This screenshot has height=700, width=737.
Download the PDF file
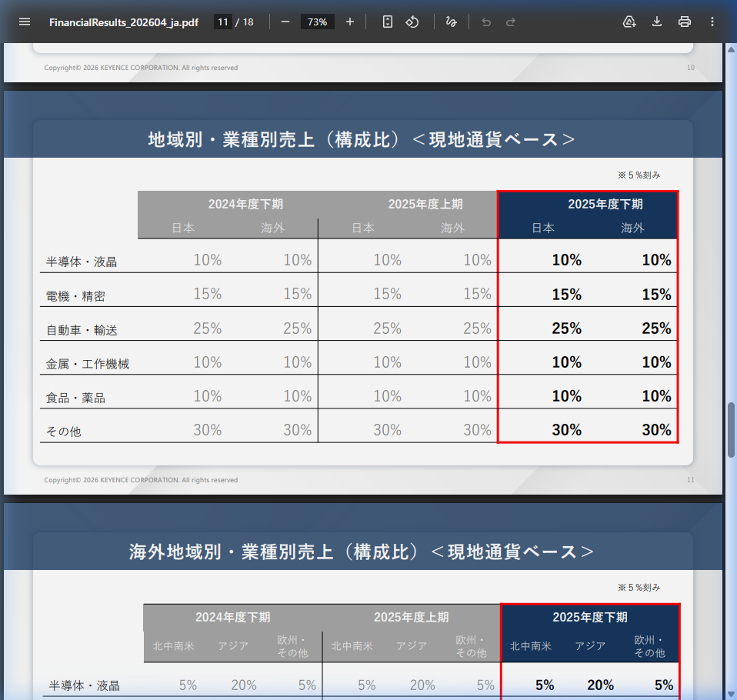[x=657, y=22]
